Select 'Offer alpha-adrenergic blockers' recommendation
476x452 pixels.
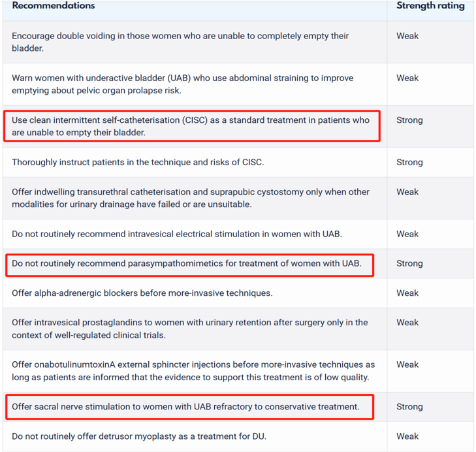(x=142, y=293)
